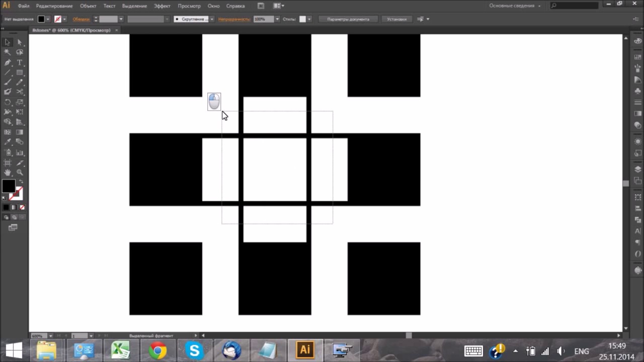Select the Selection (black arrow) tool
644x362 pixels.
[8, 43]
